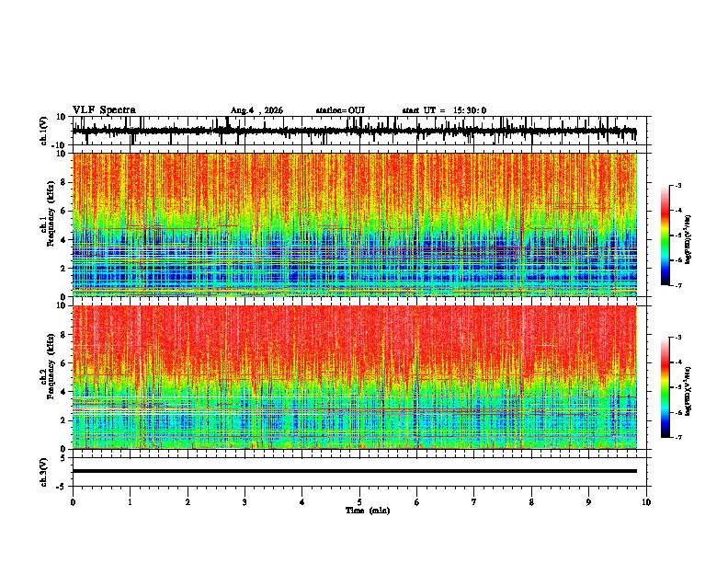Click the VLF Spectra title
Viewport: 728px width, 563px height.
point(104,109)
